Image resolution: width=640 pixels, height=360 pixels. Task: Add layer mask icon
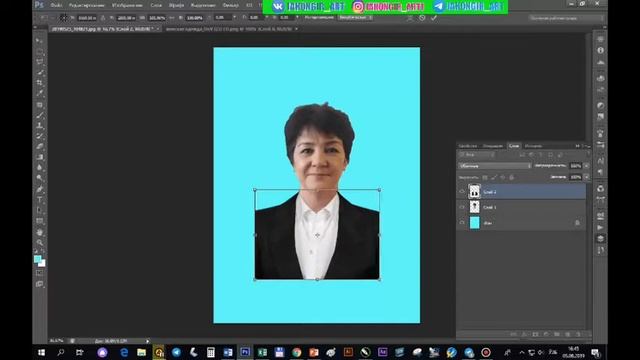pos(536,334)
